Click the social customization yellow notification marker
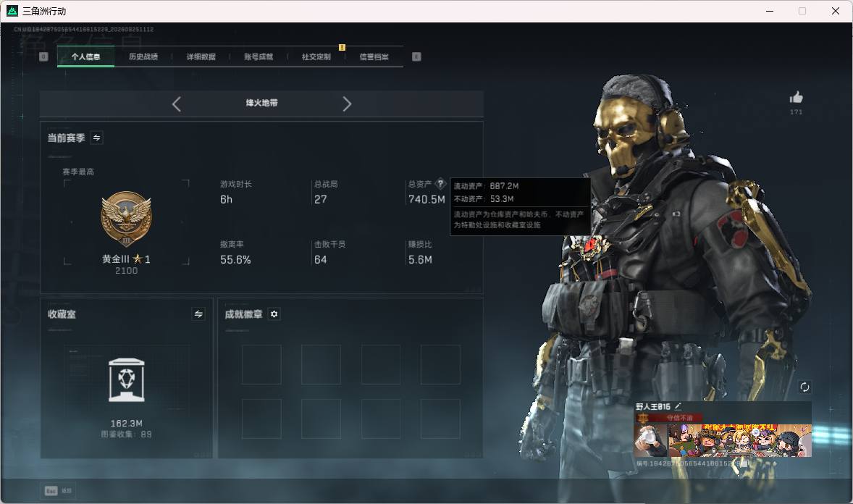The height and width of the screenshot is (504, 853). [343, 47]
